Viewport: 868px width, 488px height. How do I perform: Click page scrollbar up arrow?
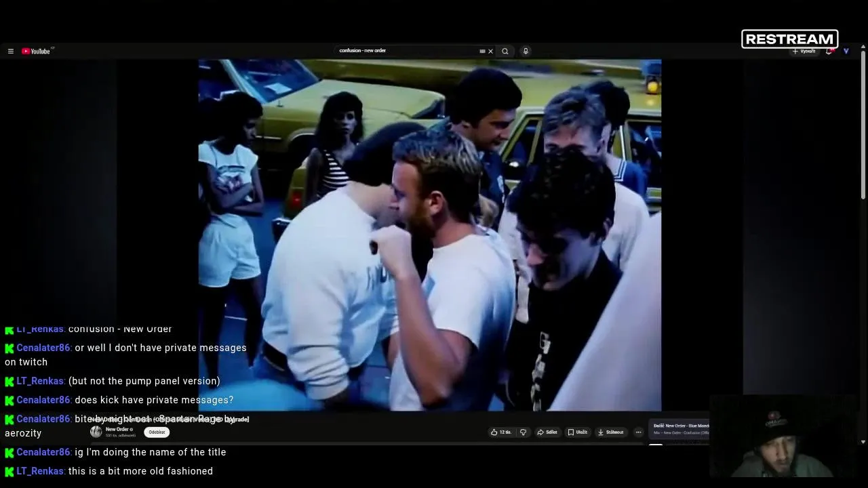[x=863, y=47]
